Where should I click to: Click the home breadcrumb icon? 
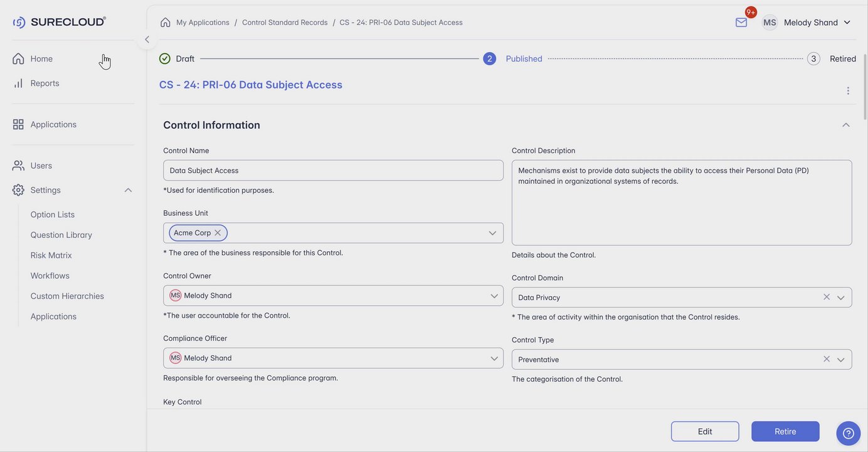point(166,23)
